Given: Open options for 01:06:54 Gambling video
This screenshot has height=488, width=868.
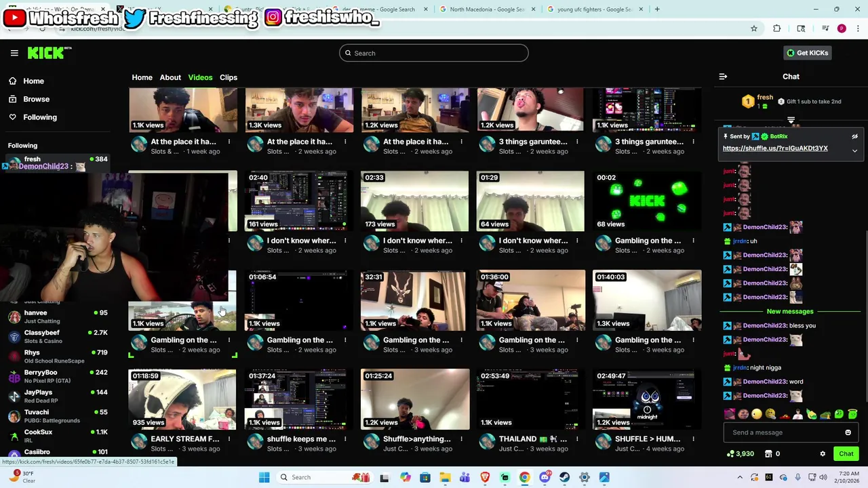Looking at the screenshot, I should point(345,340).
